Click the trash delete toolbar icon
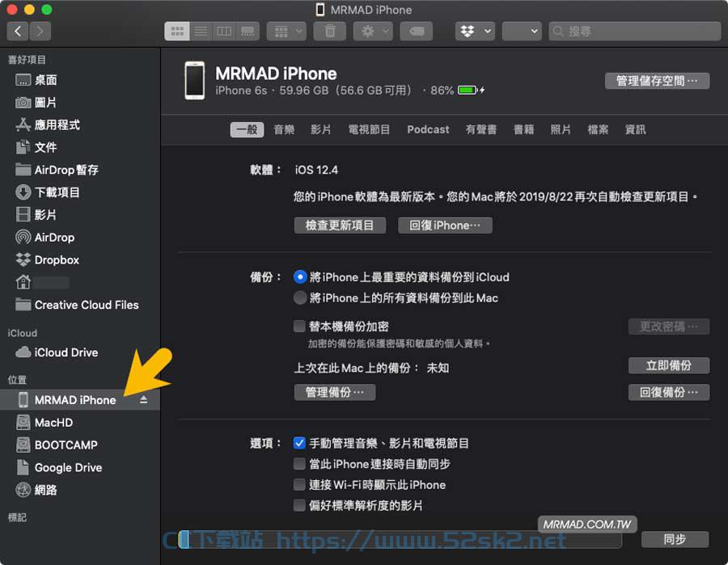This screenshot has width=728, height=565. (x=330, y=31)
